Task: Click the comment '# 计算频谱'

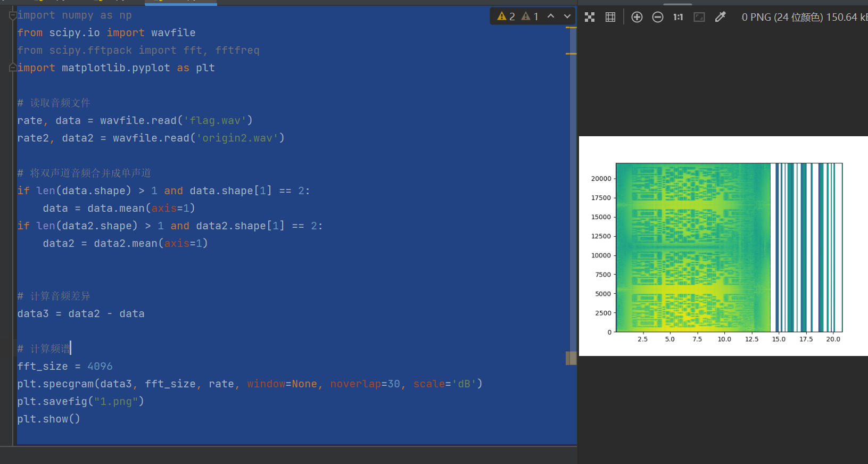Action: (44, 349)
